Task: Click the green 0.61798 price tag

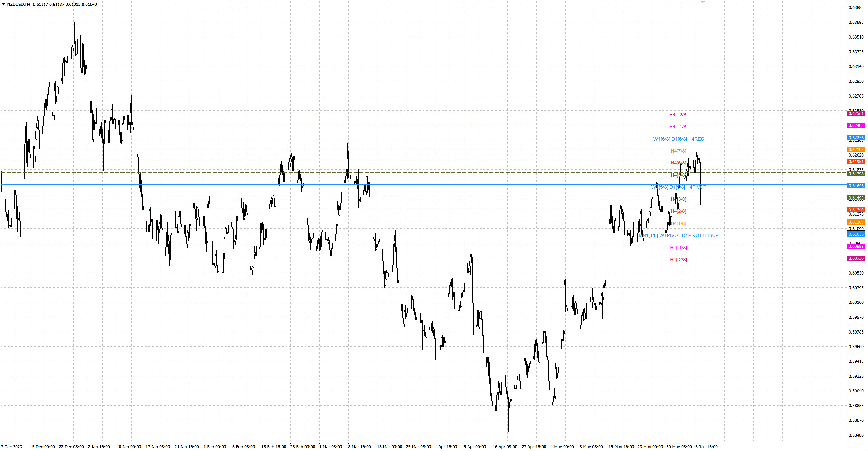Action: [x=856, y=174]
